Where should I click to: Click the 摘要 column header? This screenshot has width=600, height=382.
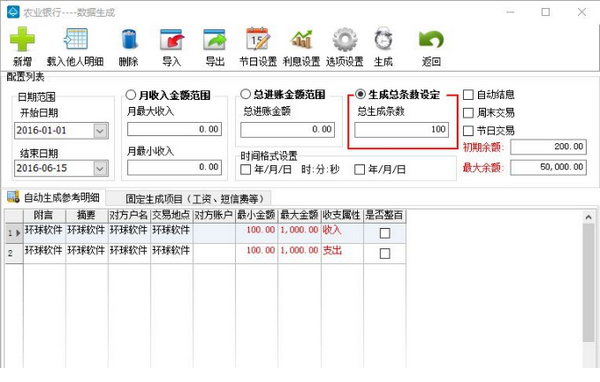[x=87, y=215]
